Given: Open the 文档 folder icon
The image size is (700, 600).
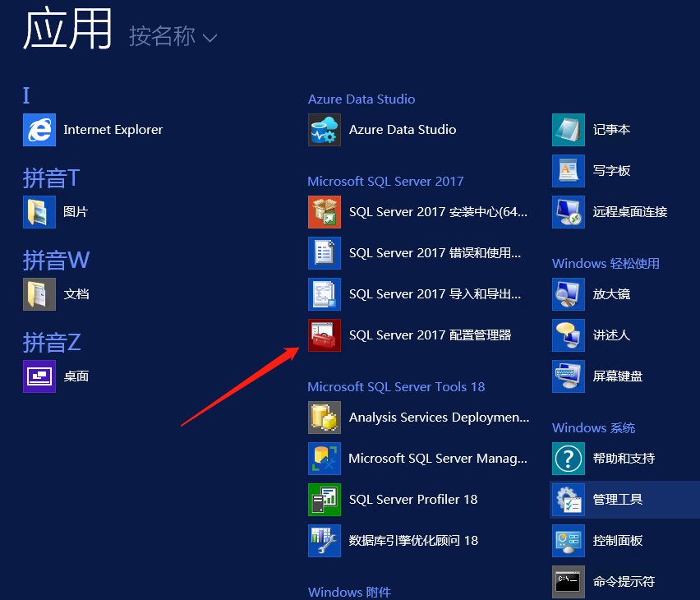Looking at the screenshot, I should tap(39, 294).
